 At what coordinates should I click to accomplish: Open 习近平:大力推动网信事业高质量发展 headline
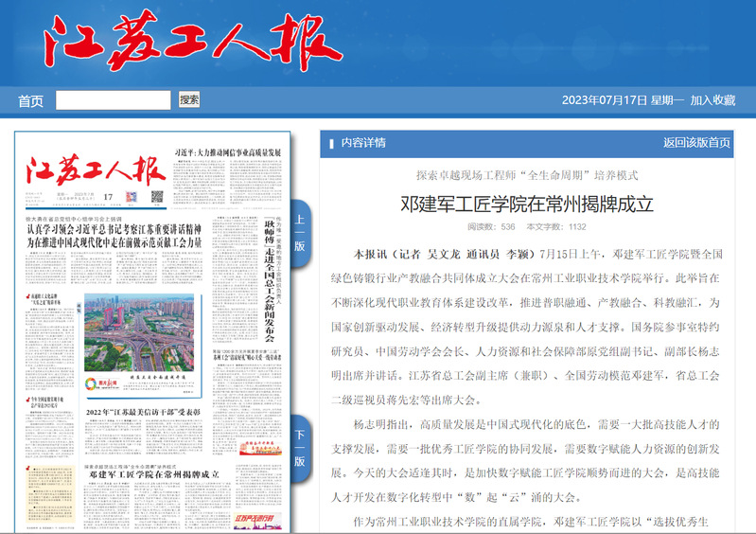227,152
